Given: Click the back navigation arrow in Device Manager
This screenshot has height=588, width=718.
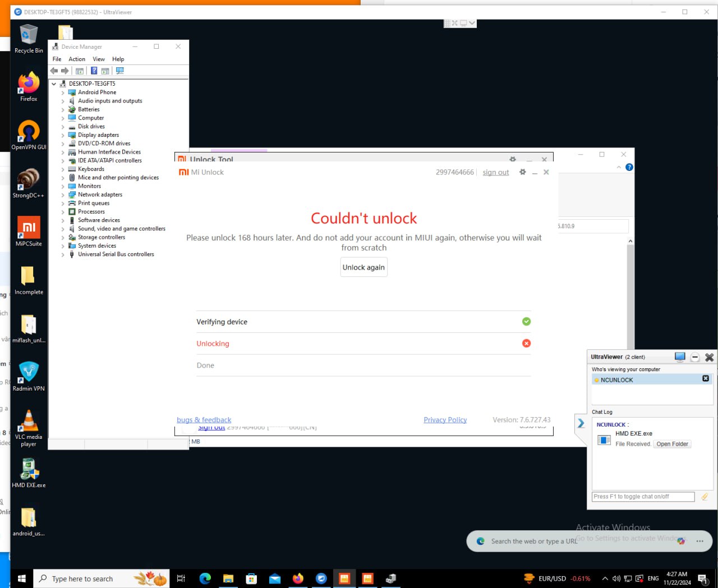Looking at the screenshot, I should (x=54, y=71).
